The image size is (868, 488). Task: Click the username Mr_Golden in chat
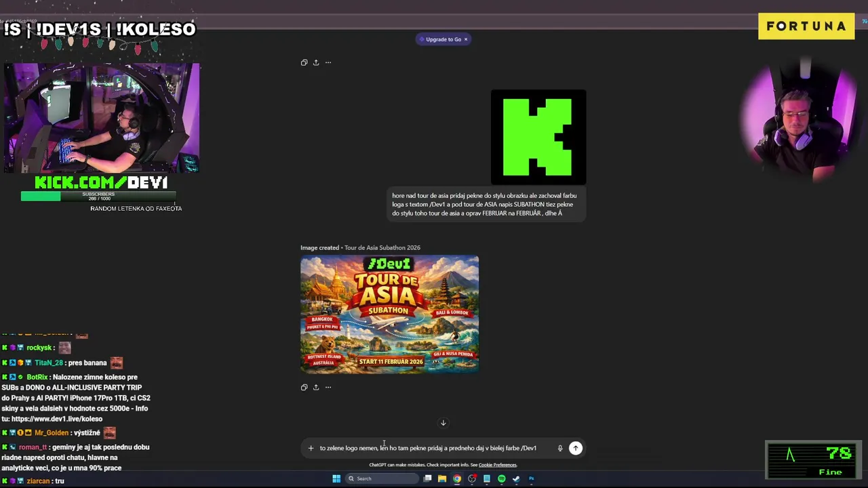51,432
